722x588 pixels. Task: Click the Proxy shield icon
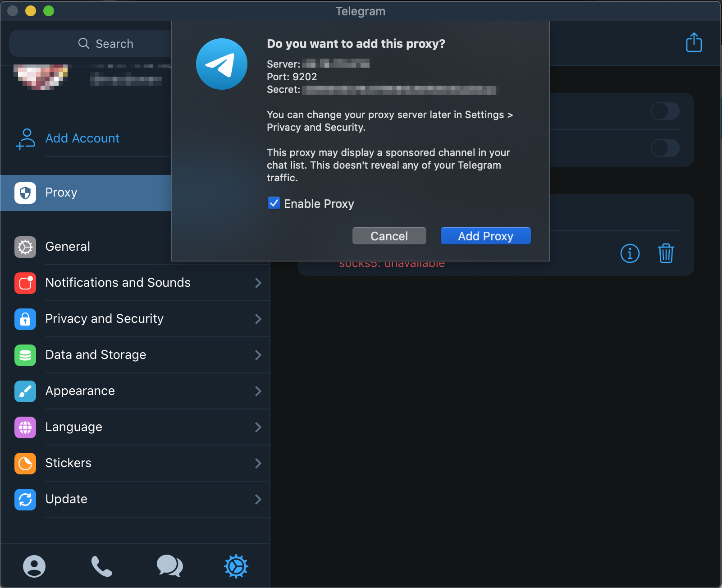click(x=25, y=193)
